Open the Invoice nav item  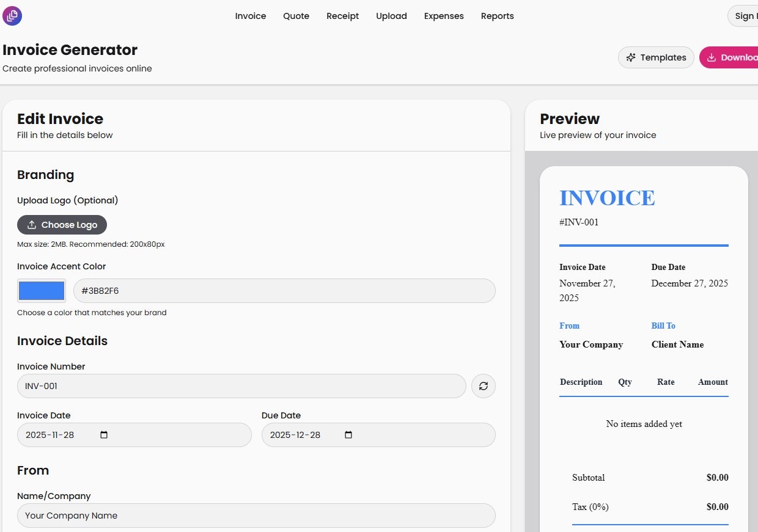251,16
